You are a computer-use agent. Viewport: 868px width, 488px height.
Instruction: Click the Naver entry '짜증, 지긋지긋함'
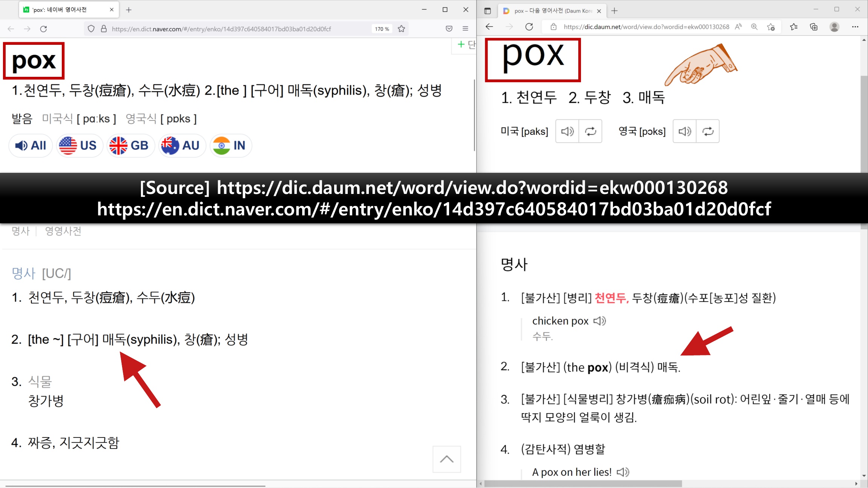pos(73,442)
